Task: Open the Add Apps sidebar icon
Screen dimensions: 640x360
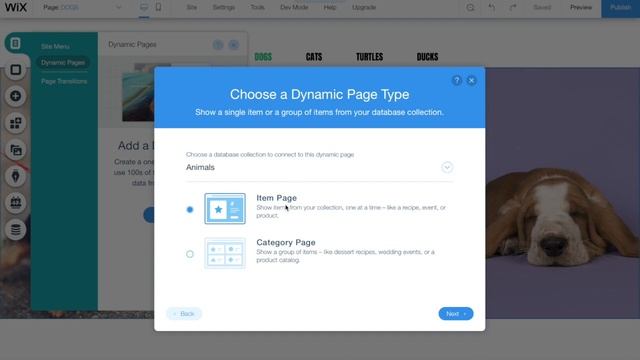Action: 16,123
